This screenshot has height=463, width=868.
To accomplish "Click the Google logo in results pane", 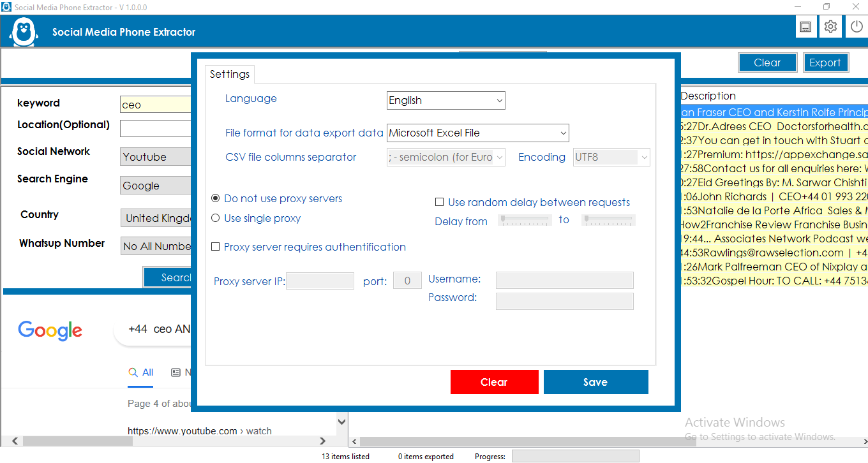I will (x=50, y=330).
